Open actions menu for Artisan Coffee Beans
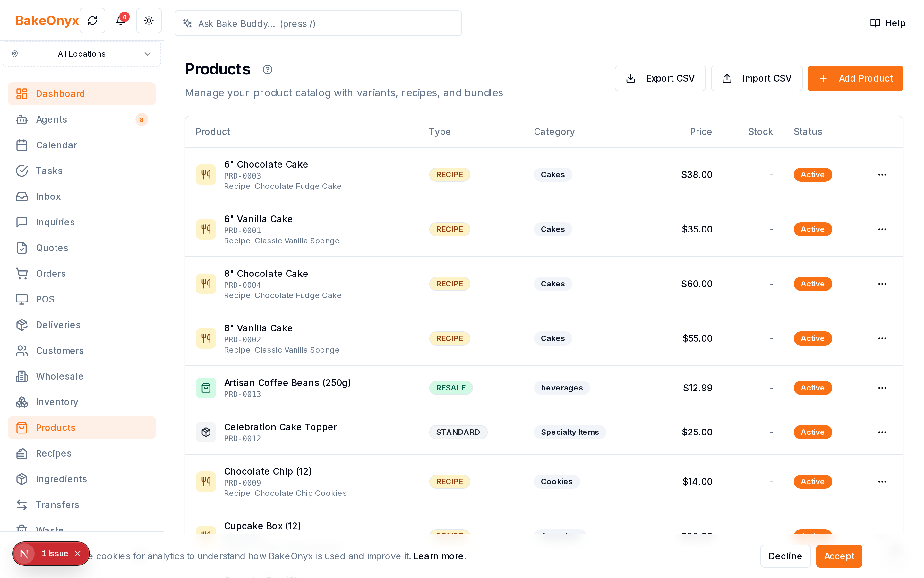This screenshot has width=924, height=578. (882, 388)
